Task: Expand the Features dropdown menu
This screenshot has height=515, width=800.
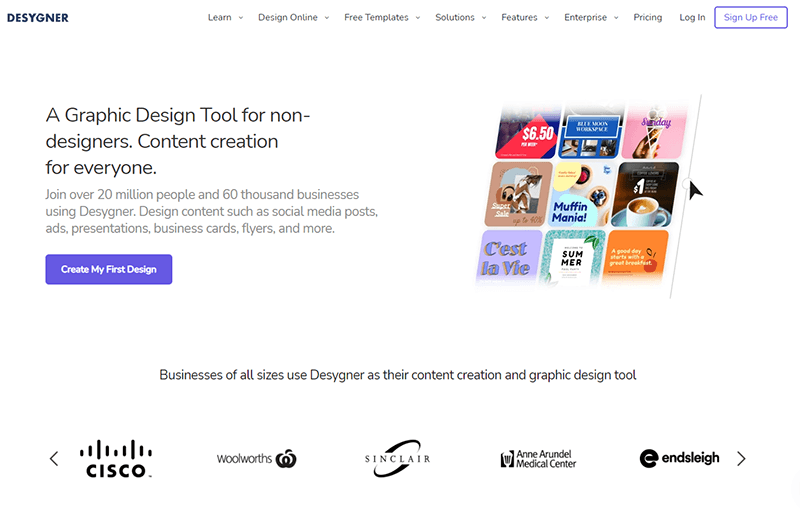Action: coord(525,17)
